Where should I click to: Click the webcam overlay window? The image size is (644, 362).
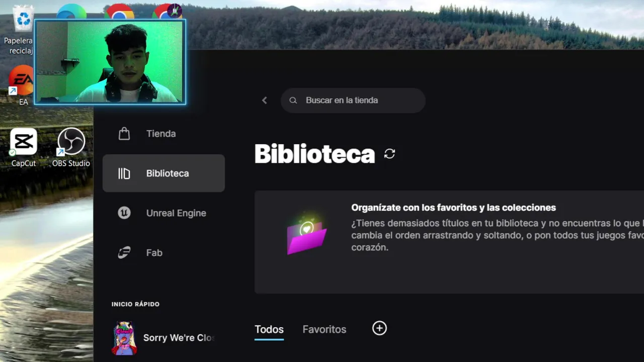[110, 62]
